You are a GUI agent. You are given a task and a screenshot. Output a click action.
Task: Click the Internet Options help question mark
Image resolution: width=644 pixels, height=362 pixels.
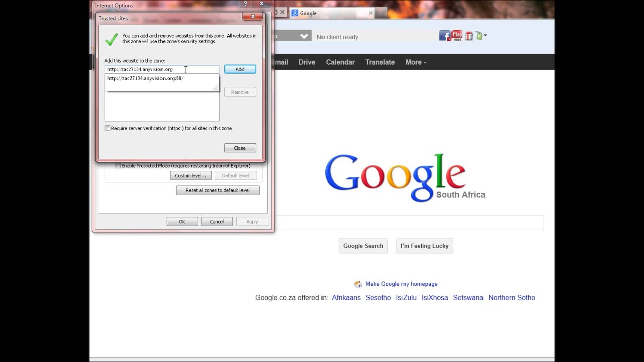(245, 4)
